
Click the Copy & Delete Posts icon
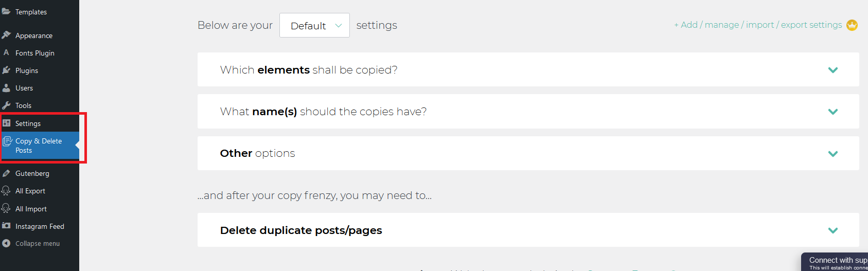7,141
